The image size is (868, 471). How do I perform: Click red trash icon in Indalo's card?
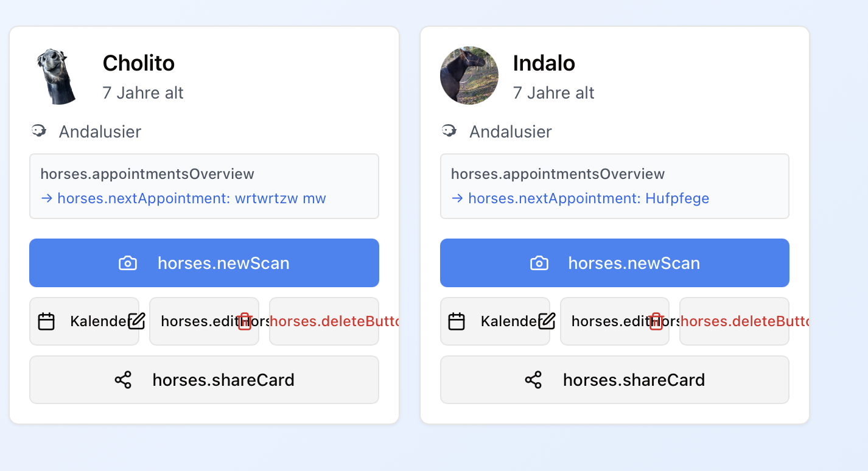tap(656, 321)
